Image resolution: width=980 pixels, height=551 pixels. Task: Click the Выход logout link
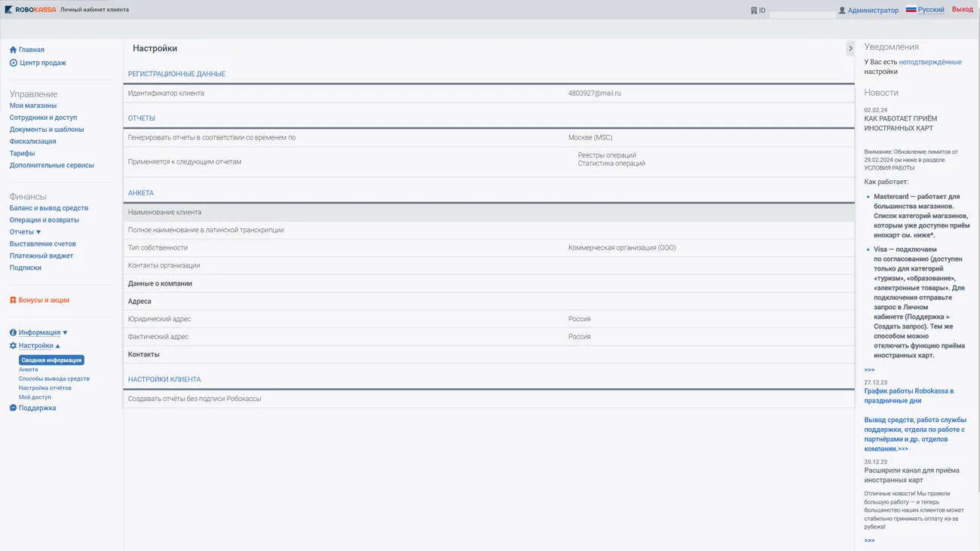point(962,10)
